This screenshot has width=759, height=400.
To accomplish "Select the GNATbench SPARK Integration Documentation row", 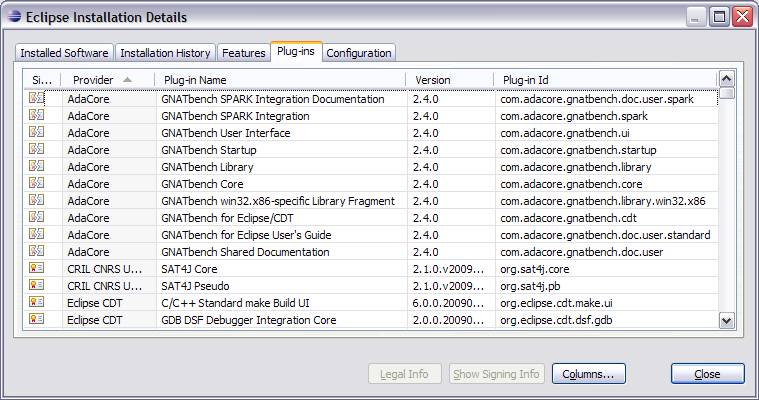I will click(371, 99).
